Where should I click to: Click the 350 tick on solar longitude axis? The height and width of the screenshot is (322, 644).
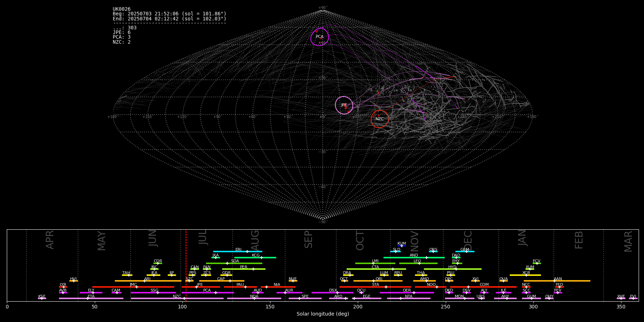(621, 307)
